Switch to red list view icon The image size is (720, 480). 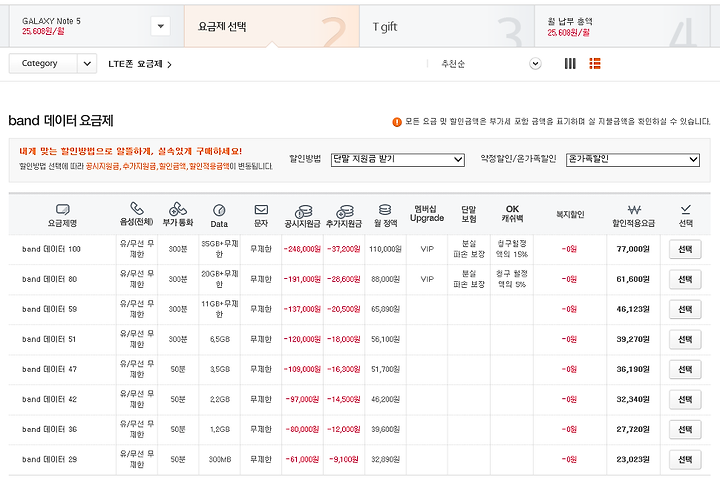click(x=595, y=63)
